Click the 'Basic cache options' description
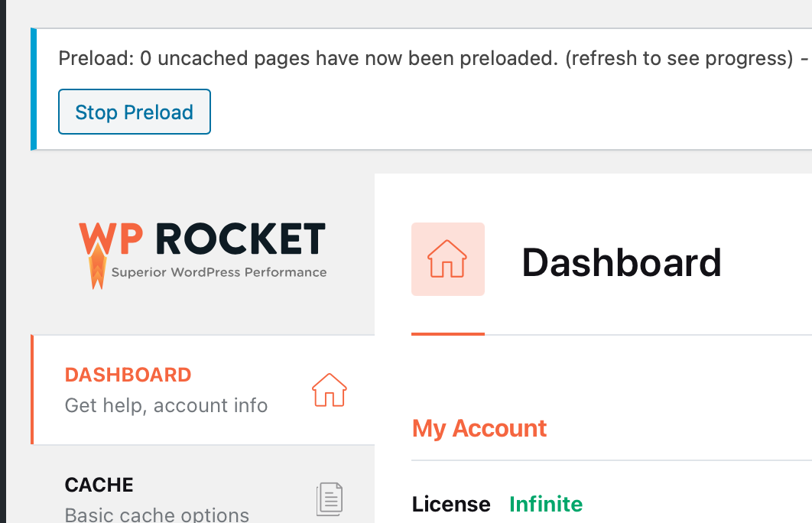Image resolution: width=812 pixels, height=523 pixels. click(x=157, y=515)
